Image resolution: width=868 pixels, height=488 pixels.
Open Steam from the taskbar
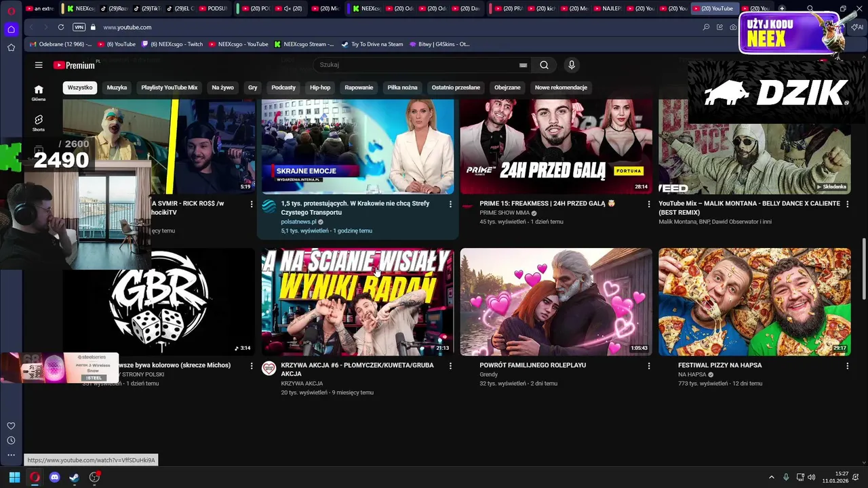(75, 477)
